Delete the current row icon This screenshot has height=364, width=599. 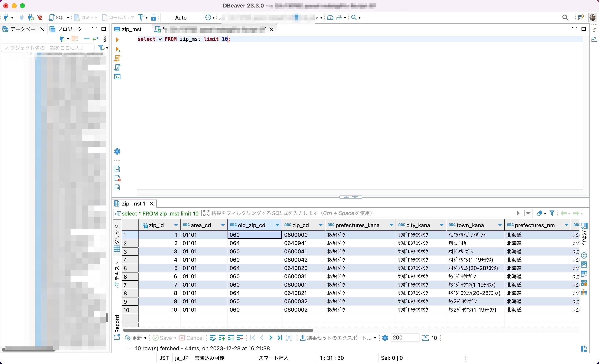coord(240,338)
